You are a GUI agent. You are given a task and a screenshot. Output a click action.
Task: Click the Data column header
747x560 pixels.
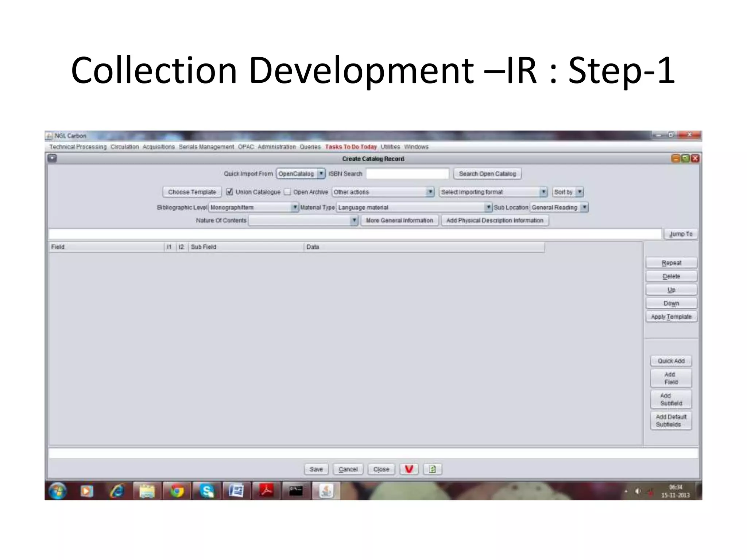pos(424,247)
